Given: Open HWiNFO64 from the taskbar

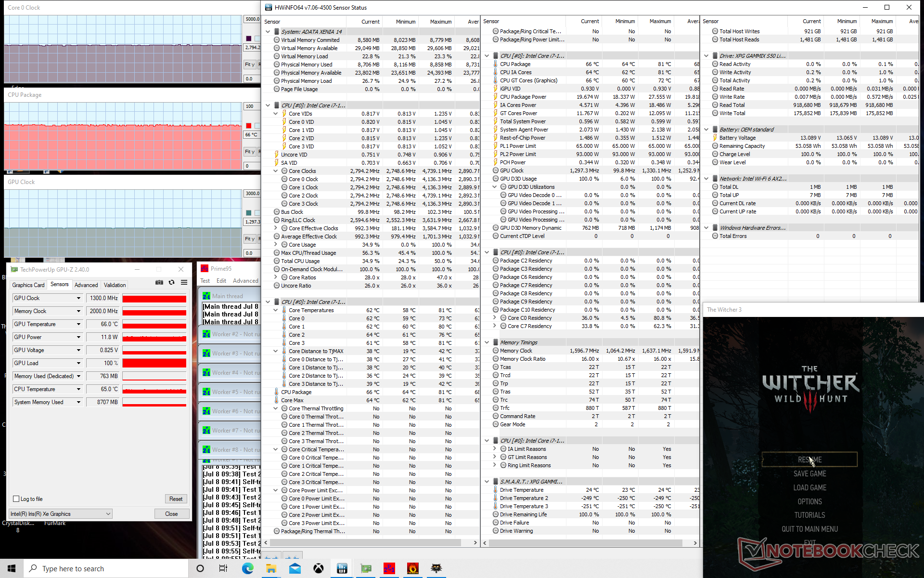Looking at the screenshot, I should [x=342, y=568].
